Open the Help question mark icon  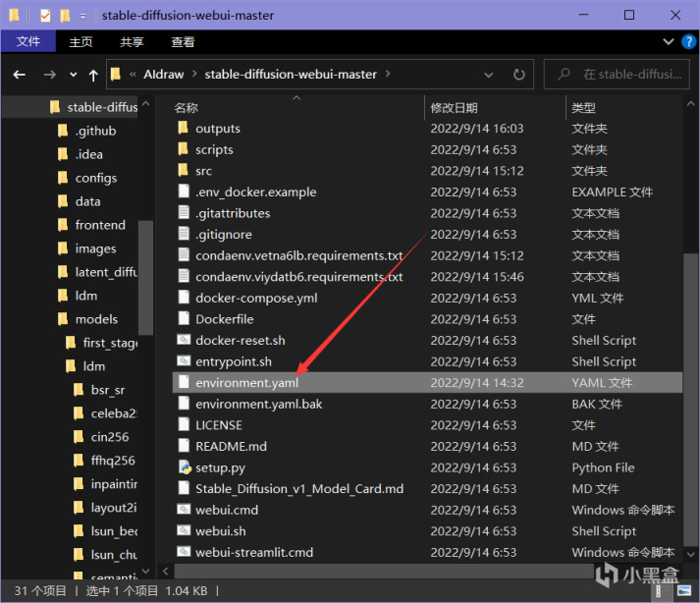click(688, 41)
